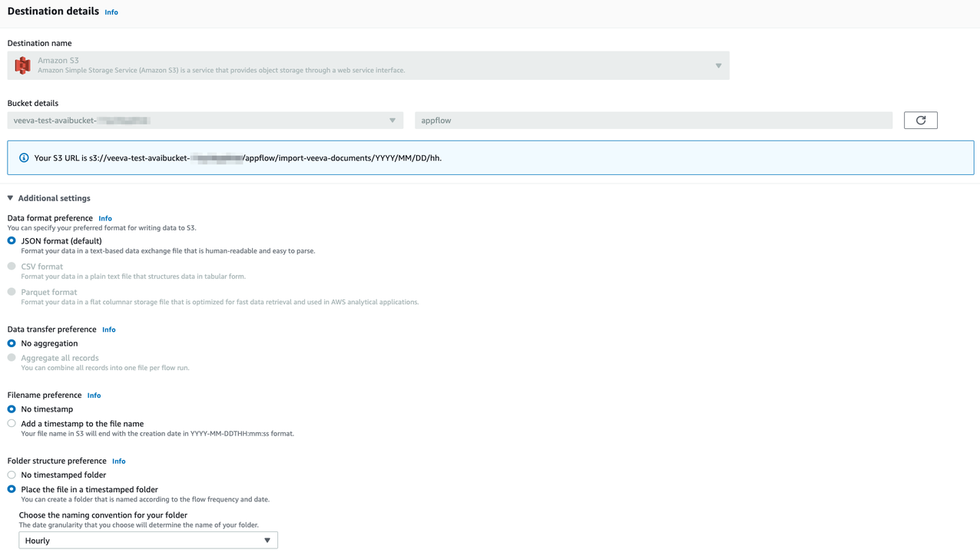Select No aggregation transfer preference
Screen dimensions: 980x556
click(x=12, y=343)
